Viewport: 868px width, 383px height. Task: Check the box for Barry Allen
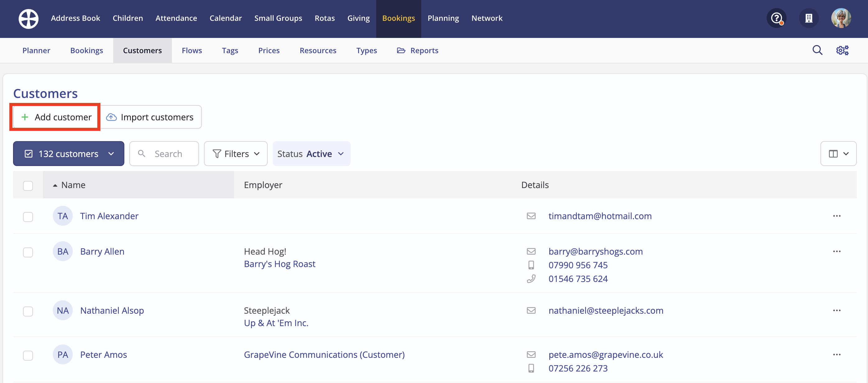pos(28,252)
